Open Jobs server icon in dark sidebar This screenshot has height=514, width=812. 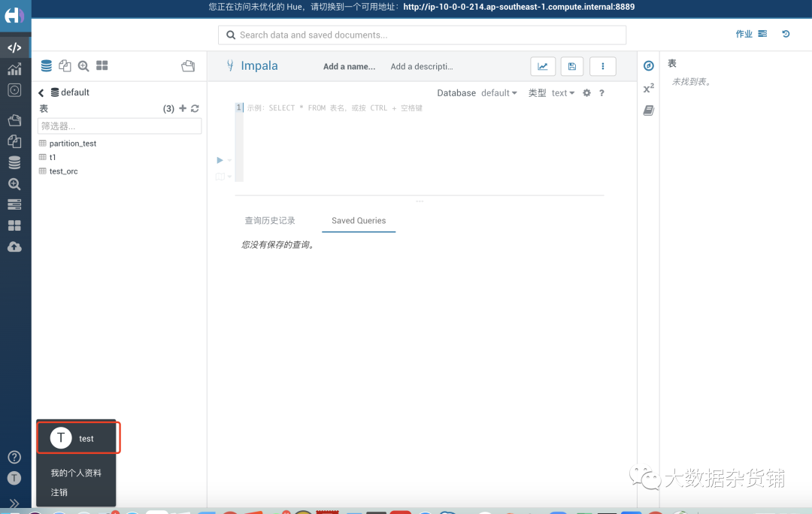pyautogui.click(x=14, y=204)
